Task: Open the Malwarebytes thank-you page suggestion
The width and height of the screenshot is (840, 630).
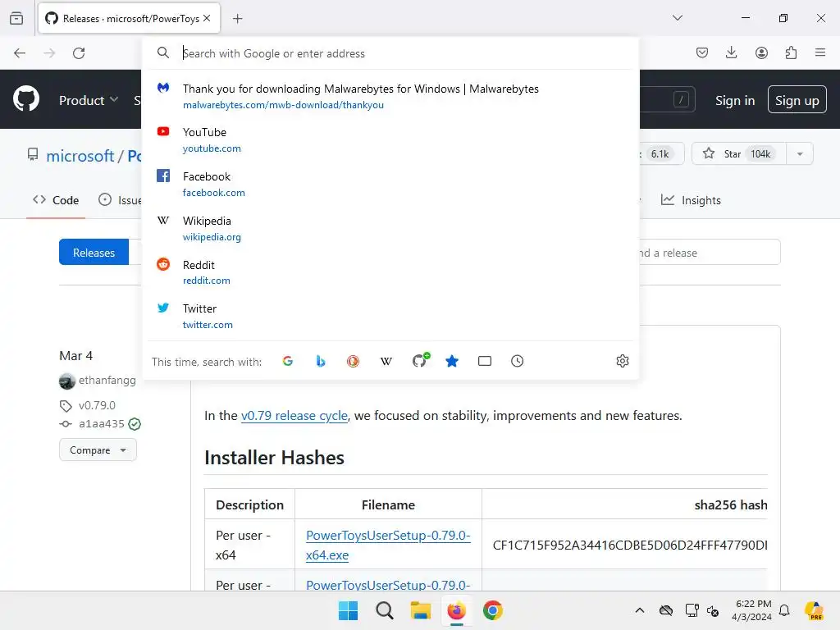Action: tap(390, 97)
